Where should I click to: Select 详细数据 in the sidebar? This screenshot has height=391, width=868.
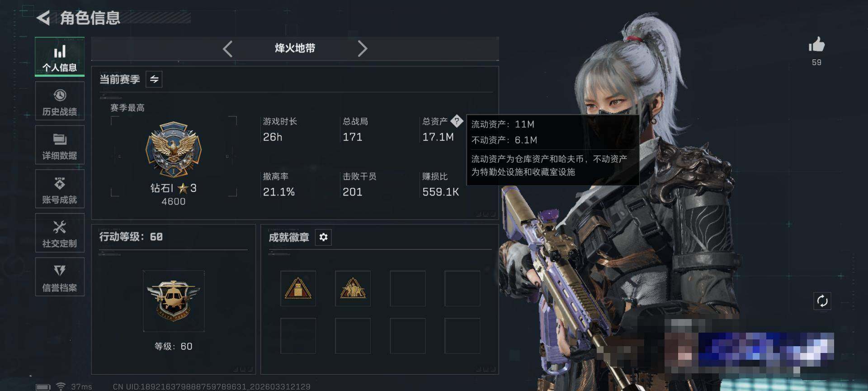60,145
